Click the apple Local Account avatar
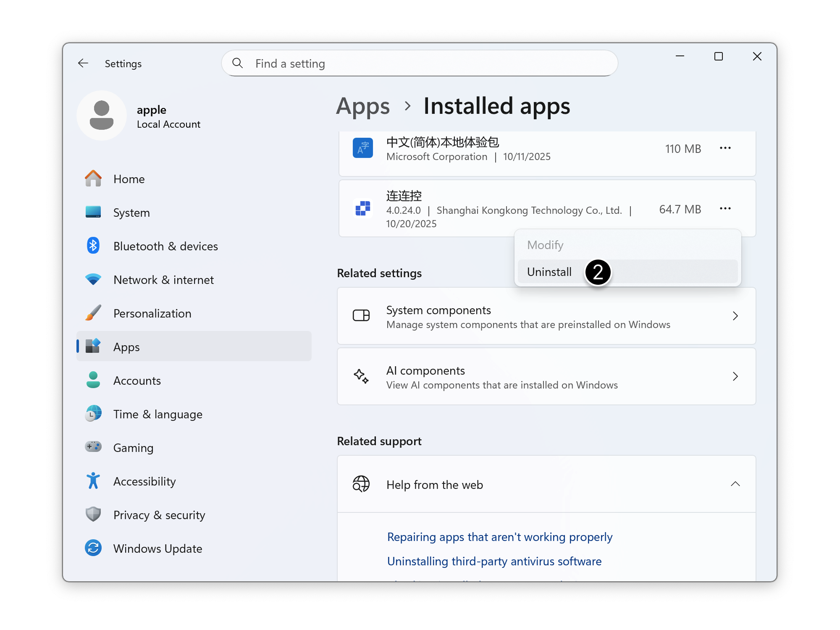 click(102, 115)
